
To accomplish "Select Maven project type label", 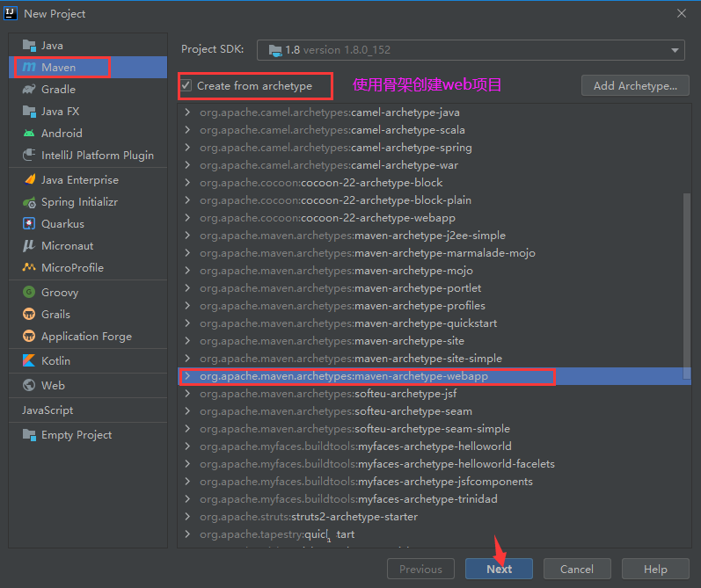I will [59, 68].
